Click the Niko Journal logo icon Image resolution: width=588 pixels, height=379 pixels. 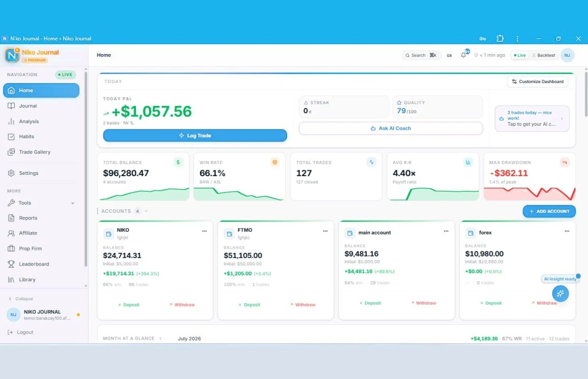point(12,55)
